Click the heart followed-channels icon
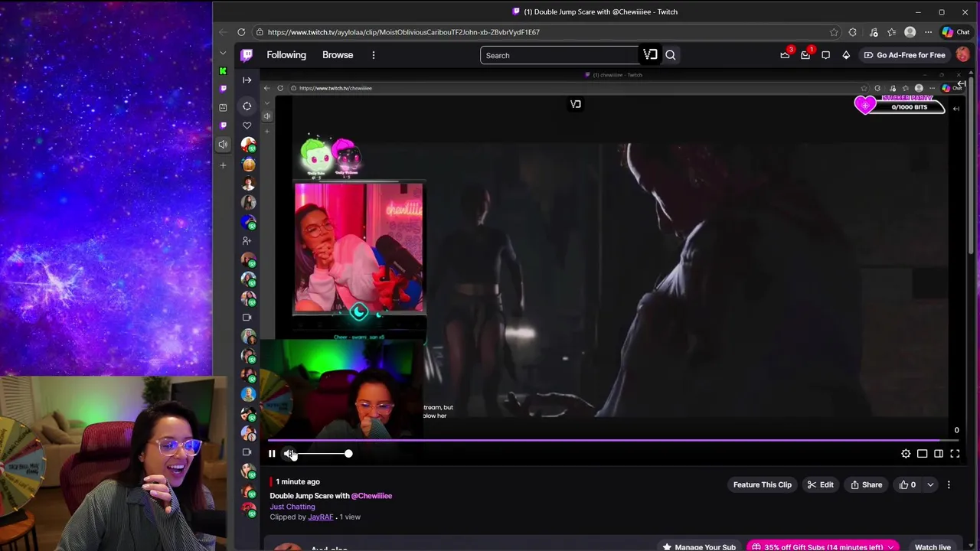 click(x=247, y=126)
